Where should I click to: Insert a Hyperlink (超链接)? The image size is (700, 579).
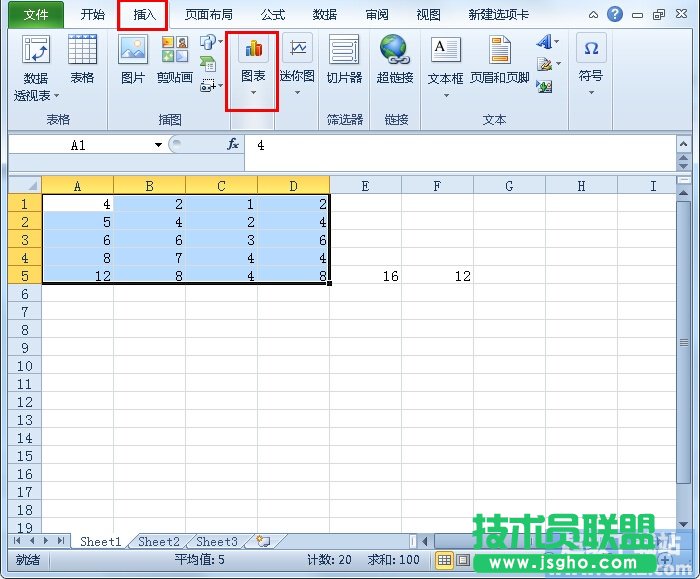tap(395, 59)
